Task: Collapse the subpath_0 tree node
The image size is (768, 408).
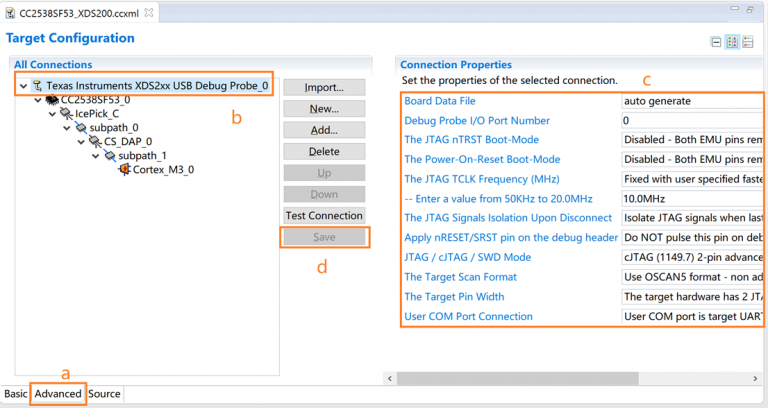Action: coord(67,128)
